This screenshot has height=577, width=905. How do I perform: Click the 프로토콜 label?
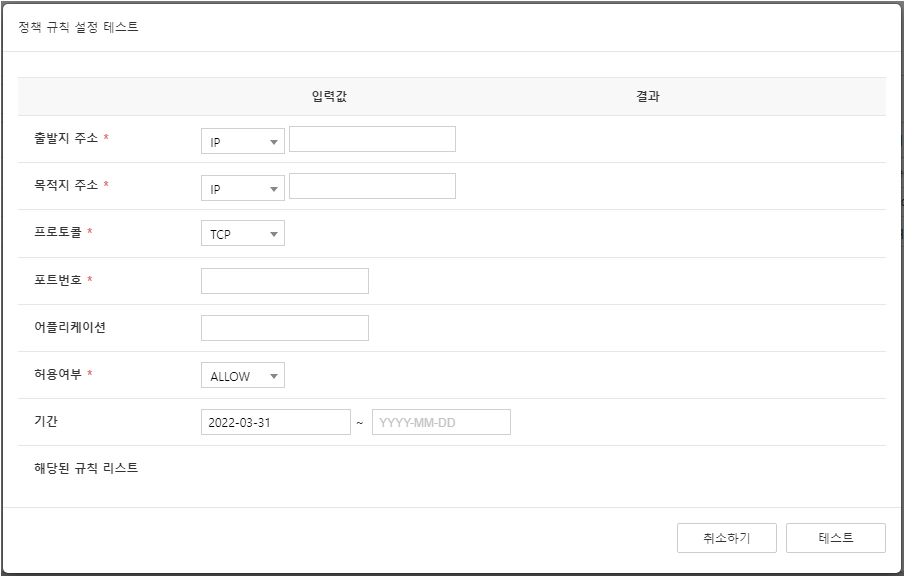click(58, 232)
